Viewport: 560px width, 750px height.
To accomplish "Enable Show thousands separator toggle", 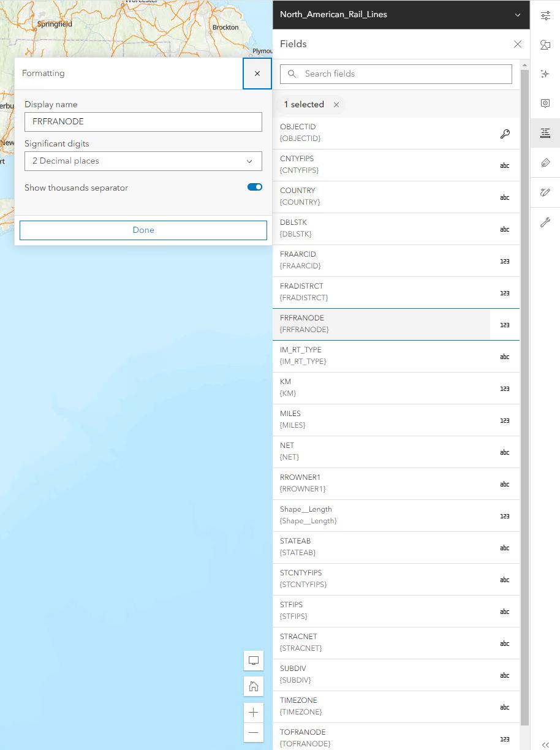I will tap(254, 187).
